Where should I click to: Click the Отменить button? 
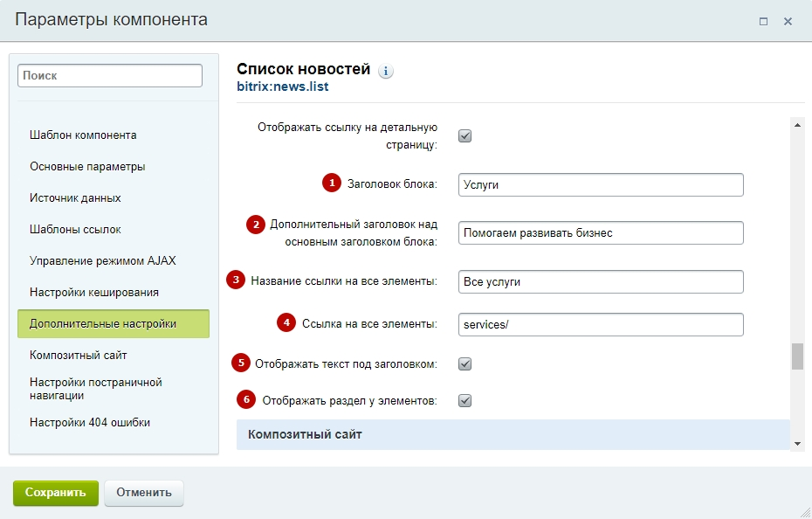(x=144, y=493)
